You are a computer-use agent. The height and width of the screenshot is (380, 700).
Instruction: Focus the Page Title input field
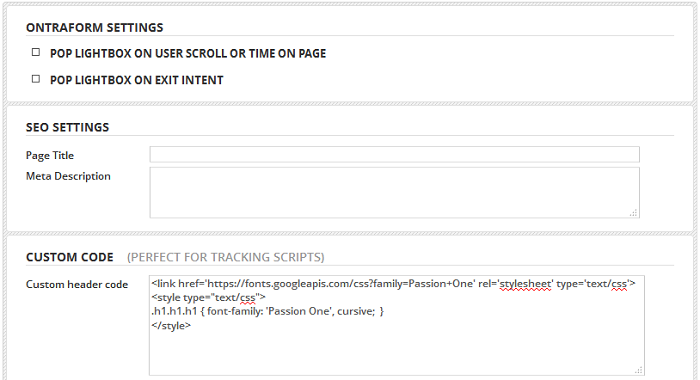click(395, 155)
